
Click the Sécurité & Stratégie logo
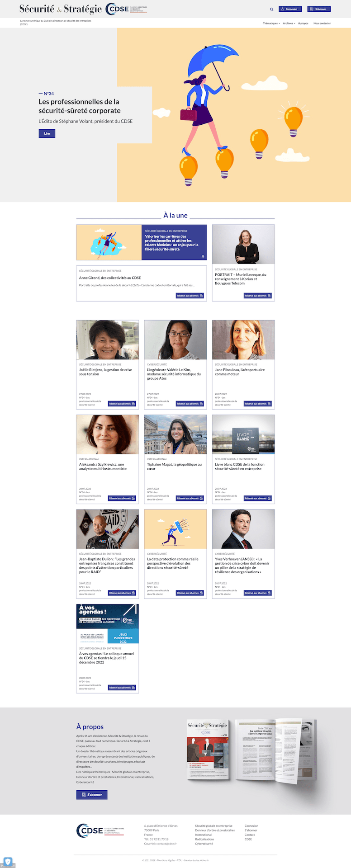pyautogui.click(x=61, y=9)
